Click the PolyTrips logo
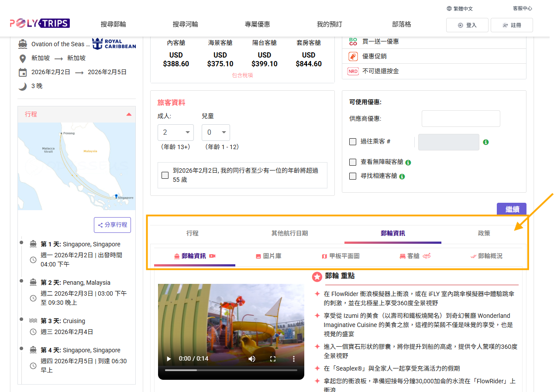 coord(40,23)
